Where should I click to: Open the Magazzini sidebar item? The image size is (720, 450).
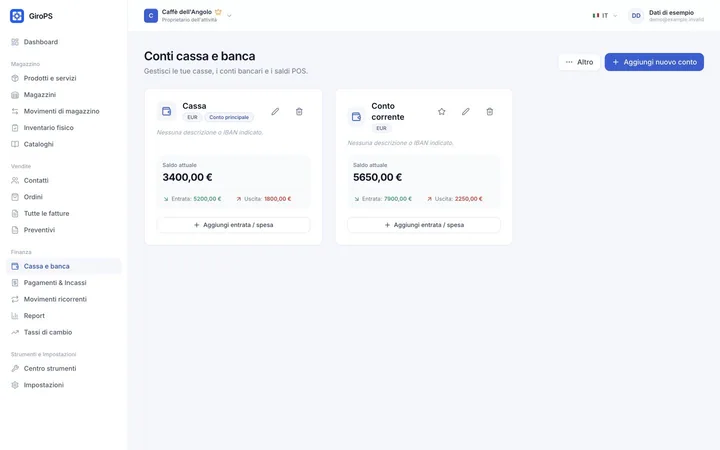(64, 95)
